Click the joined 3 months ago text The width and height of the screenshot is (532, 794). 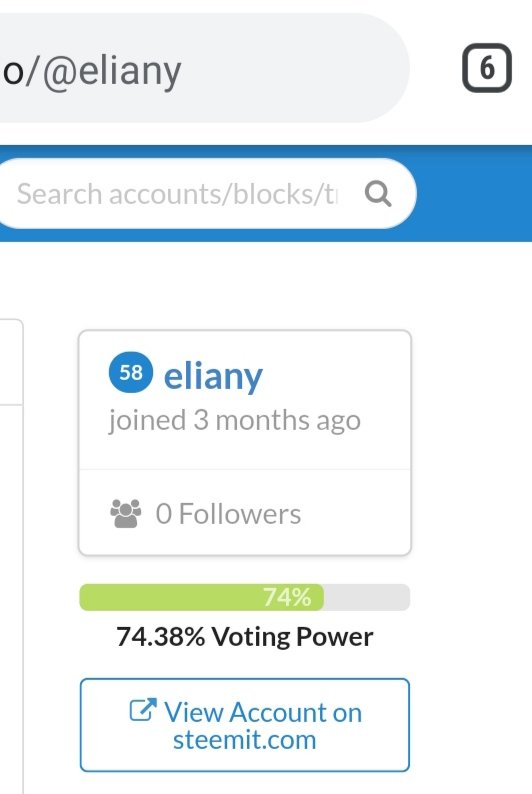[x=234, y=421]
